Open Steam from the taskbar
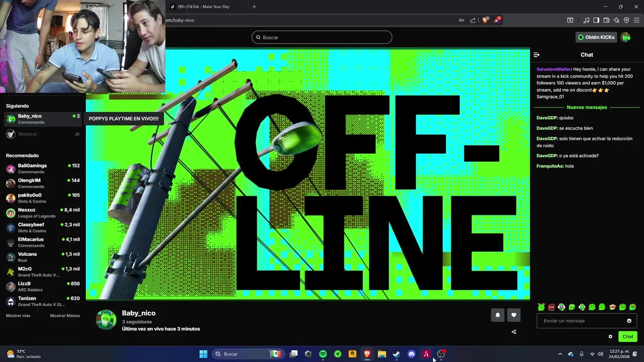Image resolution: width=644 pixels, height=362 pixels. [x=396, y=354]
